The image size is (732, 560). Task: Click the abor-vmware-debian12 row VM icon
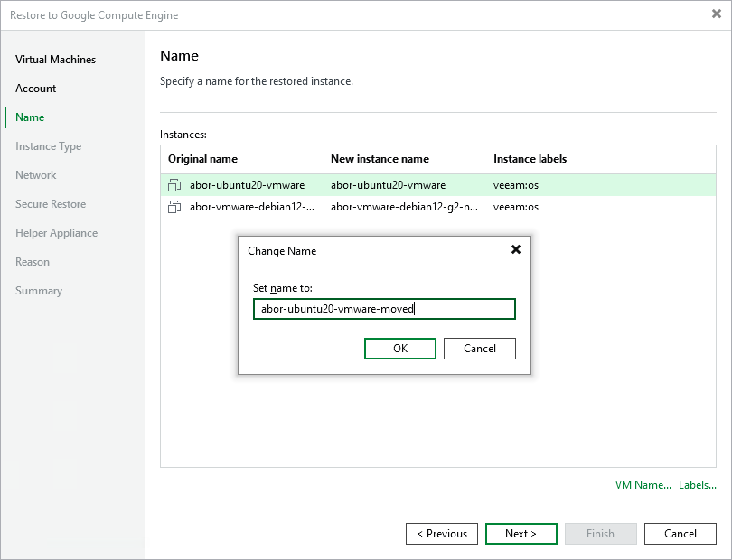[174, 207]
